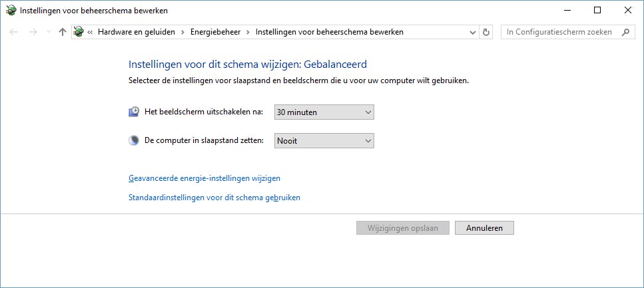
Task: Click the up-one-level arrow icon
Action: click(63, 32)
